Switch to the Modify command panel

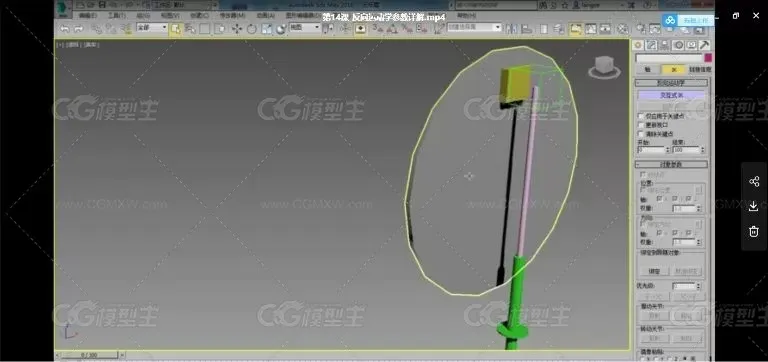coord(651,45)
